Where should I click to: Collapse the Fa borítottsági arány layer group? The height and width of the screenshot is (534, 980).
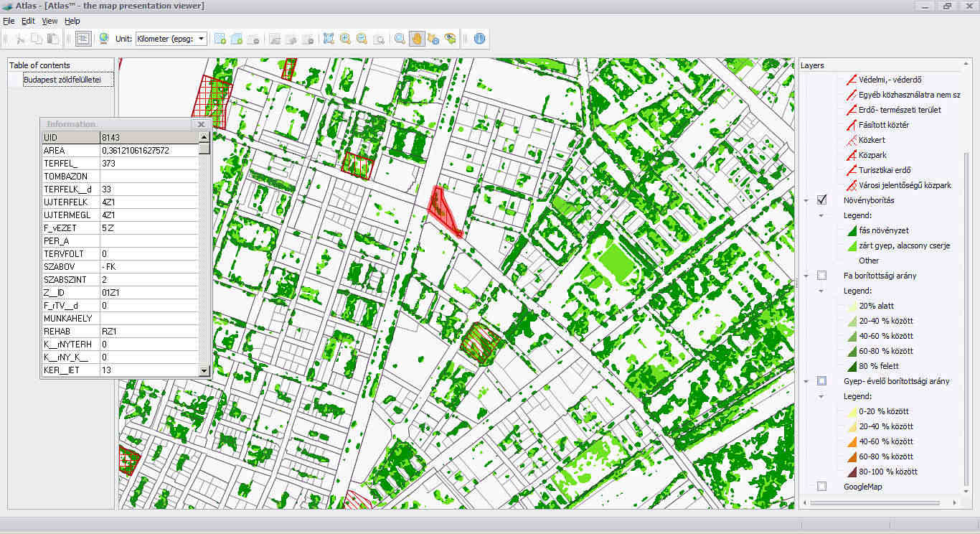[806, 276]
